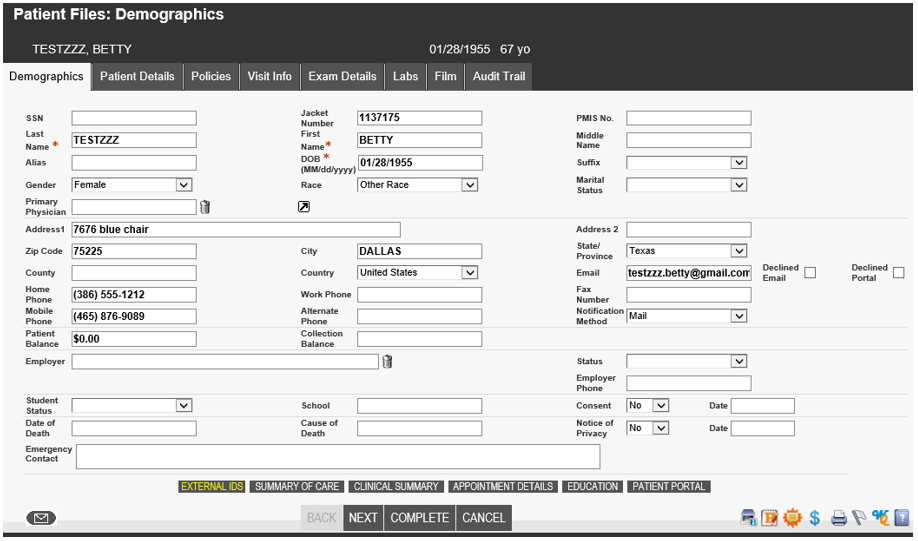Click the PMIS No. field

click(x=688, y=118)
